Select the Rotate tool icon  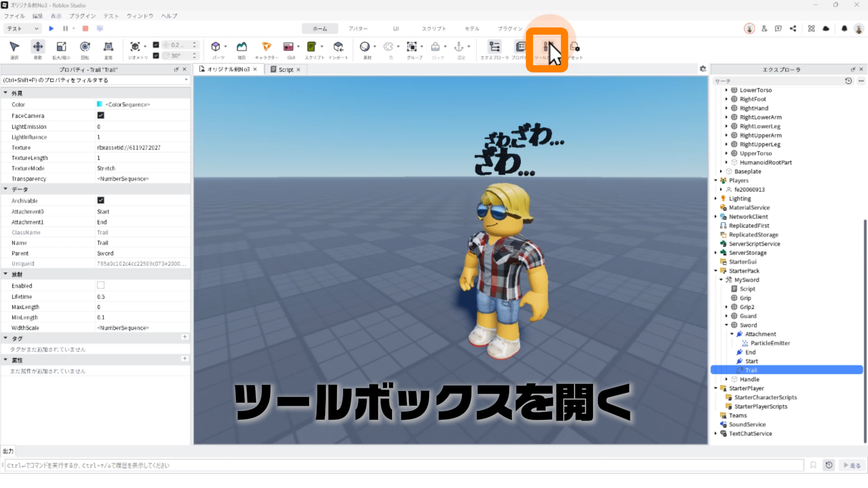click(x=85, y=47)
